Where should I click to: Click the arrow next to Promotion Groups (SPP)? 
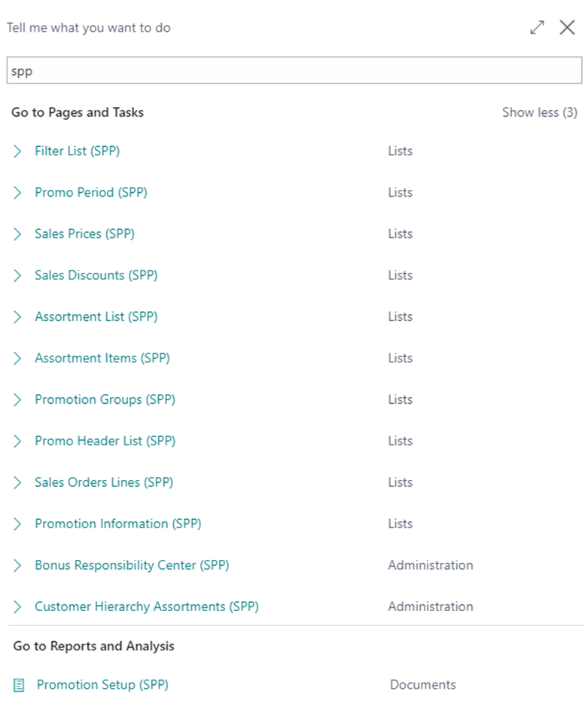pyautogui.click(x=18, y=400)
